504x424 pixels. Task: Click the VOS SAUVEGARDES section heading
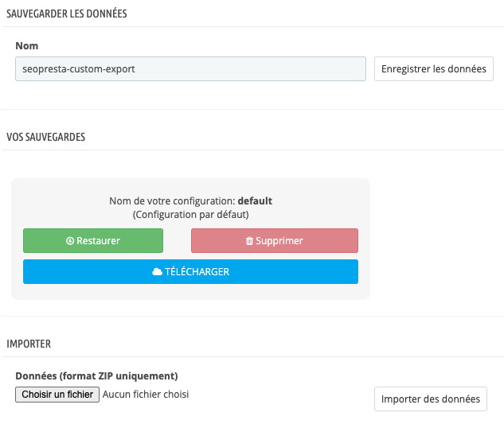tap(46, 137)
